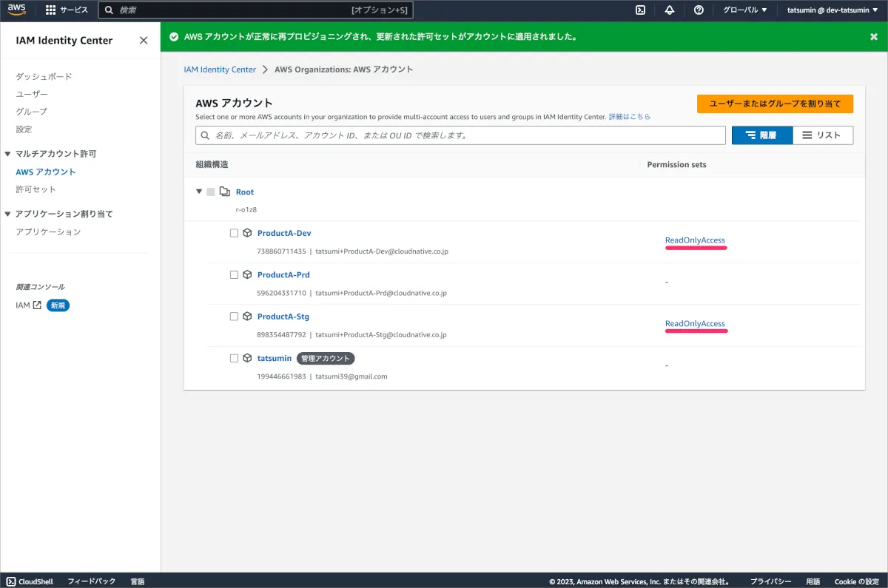Open 許可セット in sidebar
Viewport: 888px width, 588px height.
36,189
